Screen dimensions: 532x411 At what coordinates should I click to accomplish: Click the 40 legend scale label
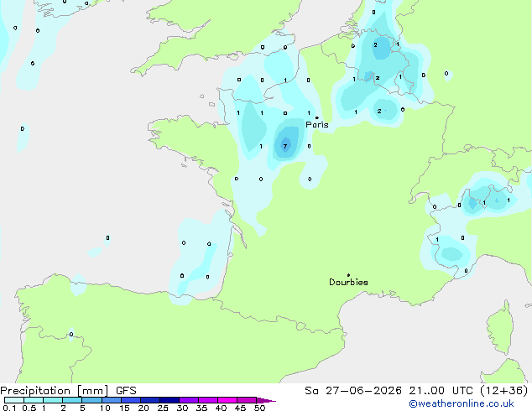221,408
